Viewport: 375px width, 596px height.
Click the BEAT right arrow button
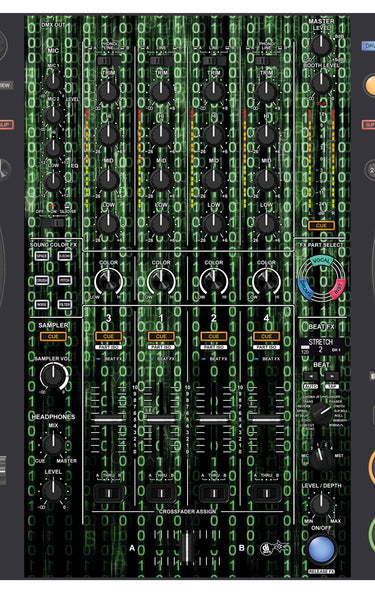coord(332,376)
